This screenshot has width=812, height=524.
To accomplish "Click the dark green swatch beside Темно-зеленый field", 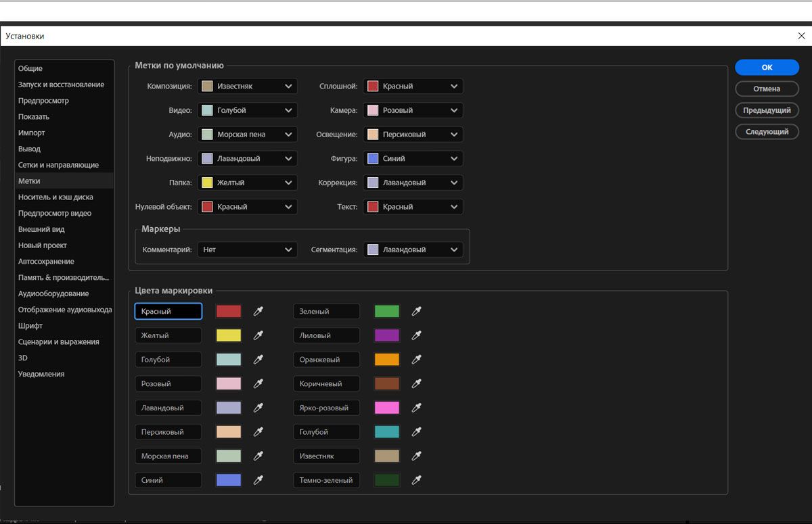I will [x=387, y=480].
